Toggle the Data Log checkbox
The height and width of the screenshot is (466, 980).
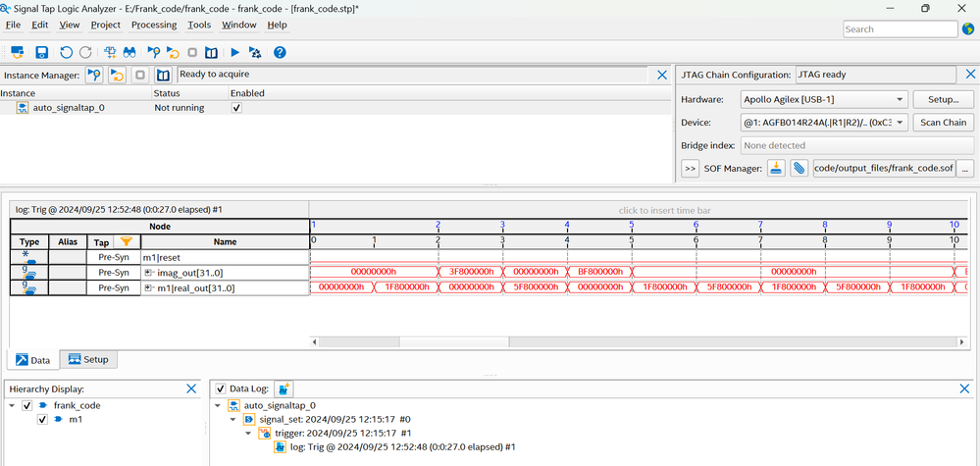click(221, 389)
